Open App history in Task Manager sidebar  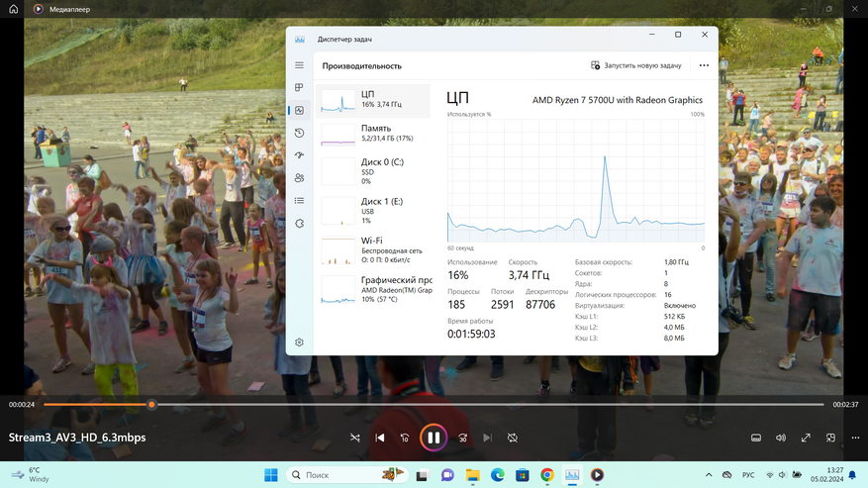tap(299, 133)
